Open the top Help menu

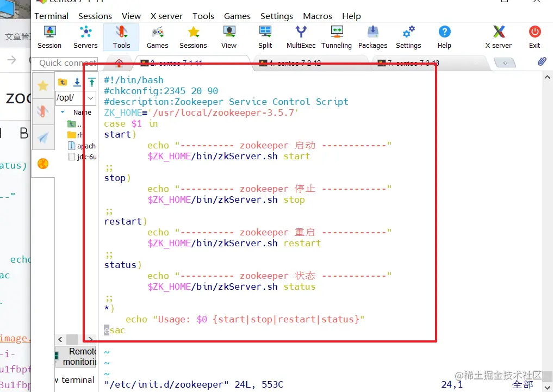pos(351,16)
